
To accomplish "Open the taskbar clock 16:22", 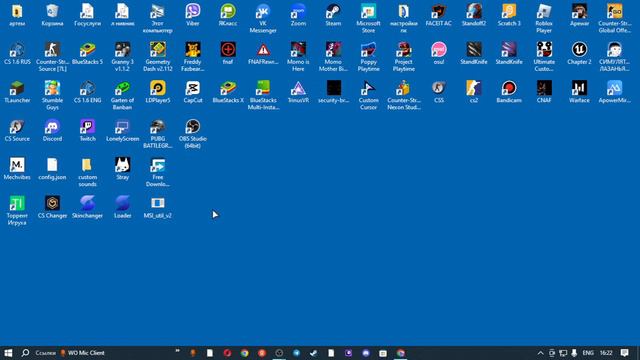I will point(606,353).
